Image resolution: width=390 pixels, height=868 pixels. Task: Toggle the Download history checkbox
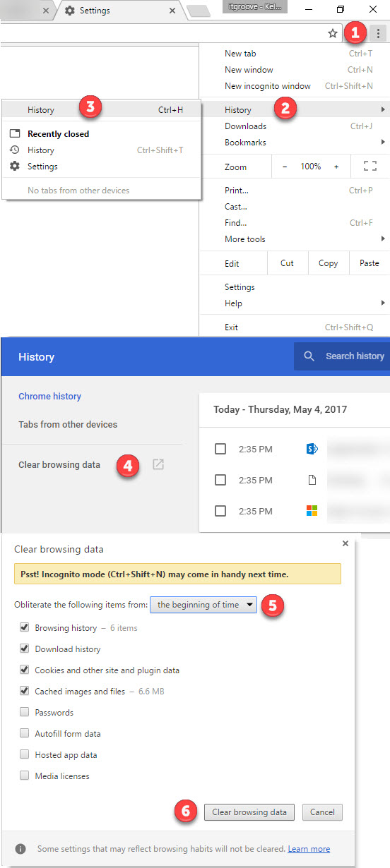coord(25,649)
